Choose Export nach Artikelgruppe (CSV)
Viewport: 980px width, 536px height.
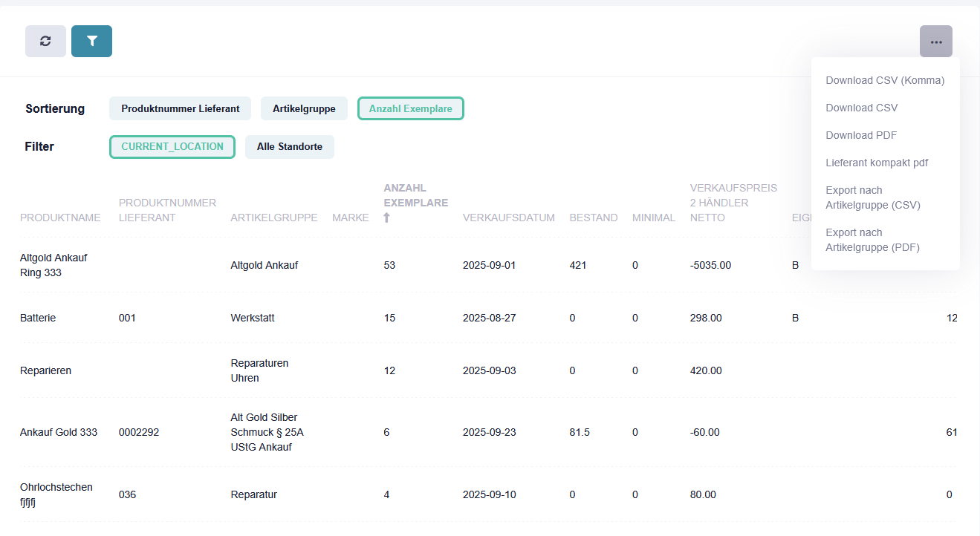point(873,197)
